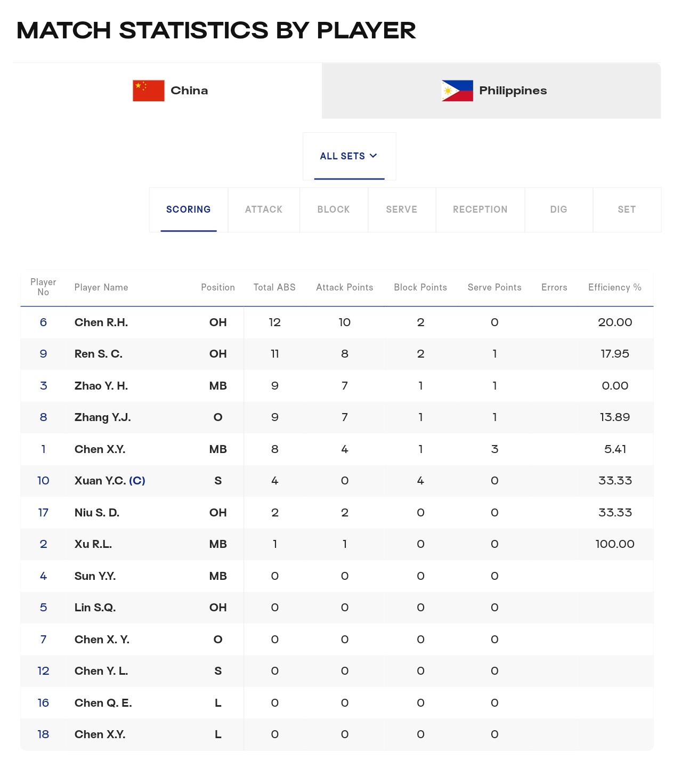Switch to the SERVE tab
This screenshot has height=784, width=673.
pos(402,209)
